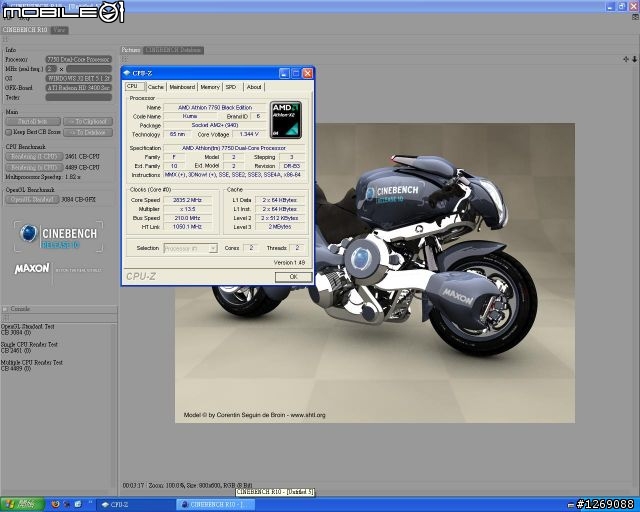Image resolution: width=640 pixels, height=512 pixels.
Task: Launch Firefox from quick launch bar
Action: (x=56, y=505)
